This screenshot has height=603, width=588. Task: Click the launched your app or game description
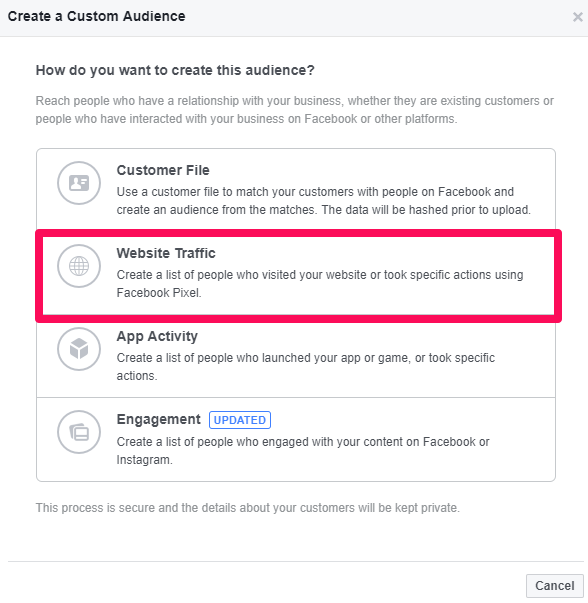click(x=306, y=367)
